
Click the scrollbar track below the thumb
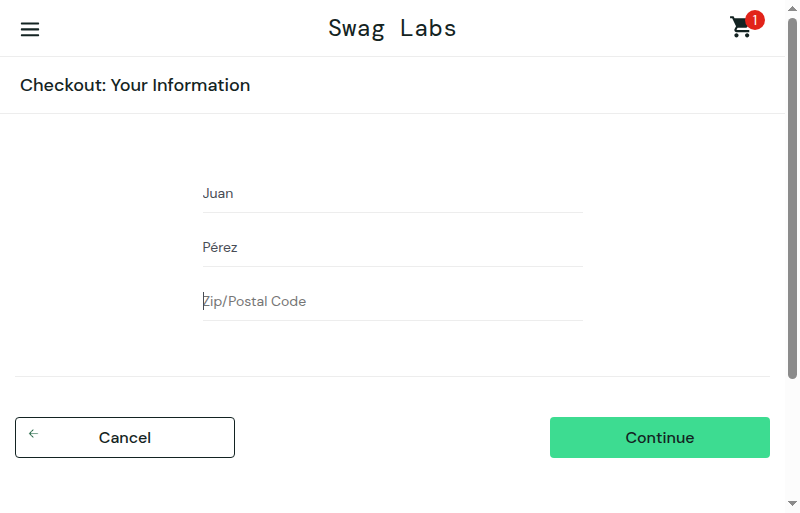(x=792, y=439)
